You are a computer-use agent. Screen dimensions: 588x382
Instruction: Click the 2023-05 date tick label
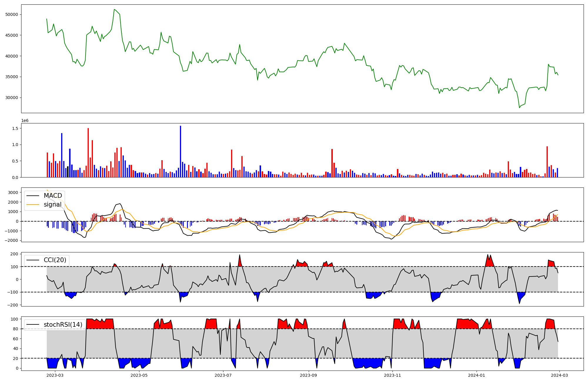(x=139, y=375)
